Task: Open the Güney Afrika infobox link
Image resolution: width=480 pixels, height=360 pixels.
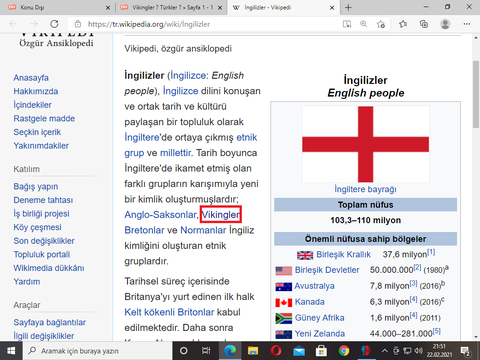Action: click(x=319, y=318)
